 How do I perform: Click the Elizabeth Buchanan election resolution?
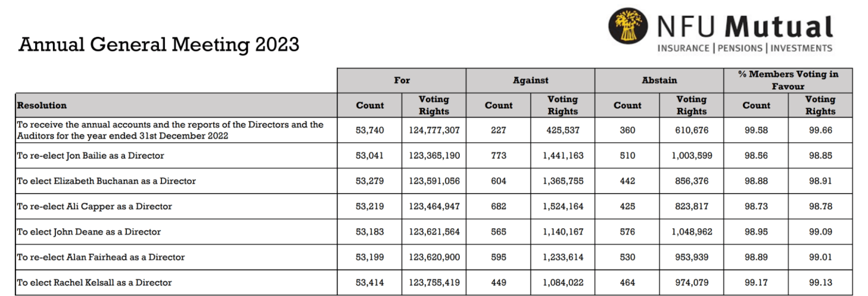(x=106, y=181)
